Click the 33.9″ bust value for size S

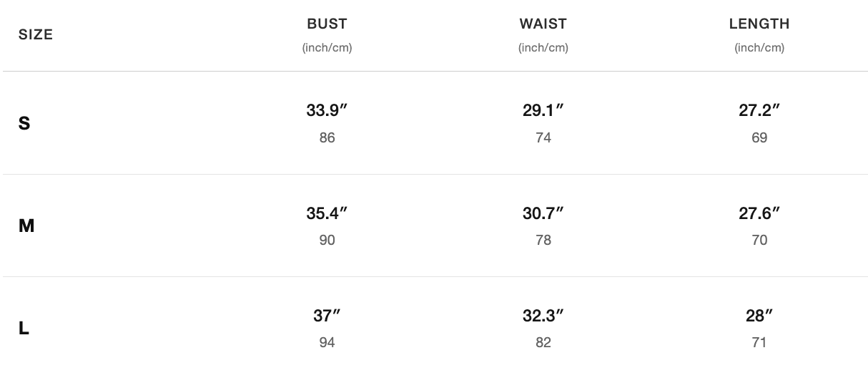click(327, 111)
